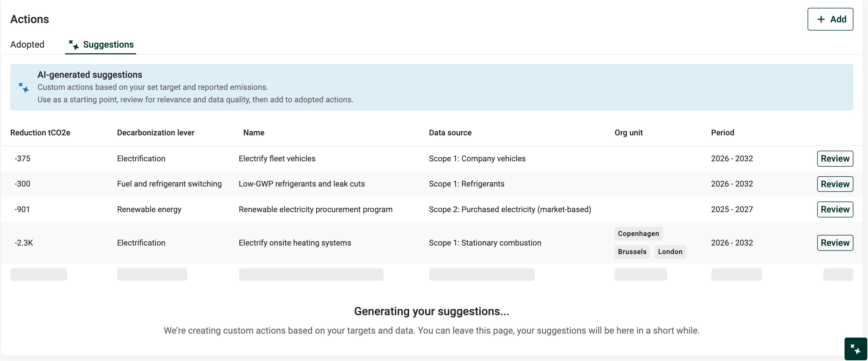Viewport: 868px width, 361px height.
Task: Click the Period column header
Action: [x=722, y=133]
